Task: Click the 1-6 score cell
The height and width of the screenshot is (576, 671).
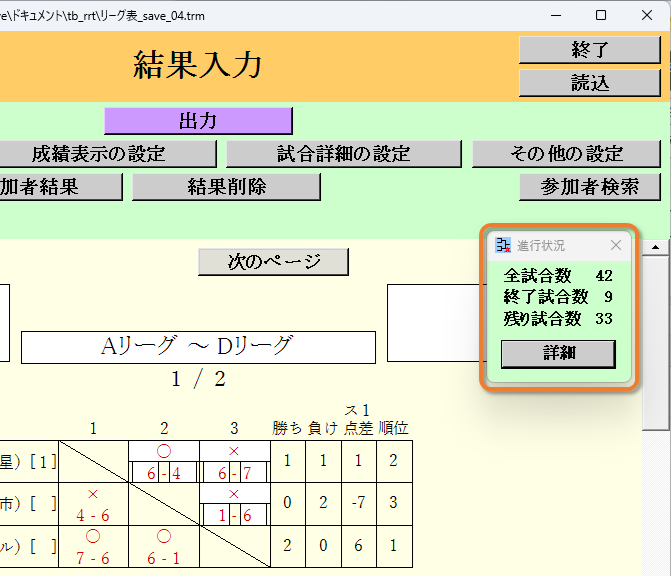Action: [234, 515]
